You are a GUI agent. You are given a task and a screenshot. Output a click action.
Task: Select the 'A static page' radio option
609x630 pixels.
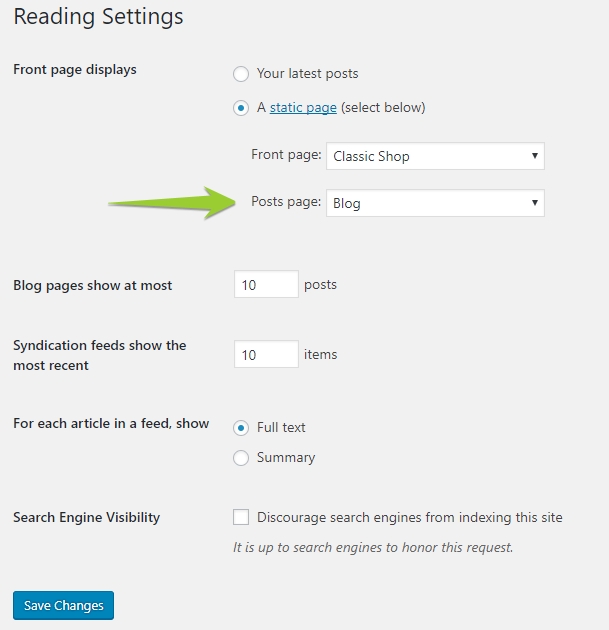point(241,108)
